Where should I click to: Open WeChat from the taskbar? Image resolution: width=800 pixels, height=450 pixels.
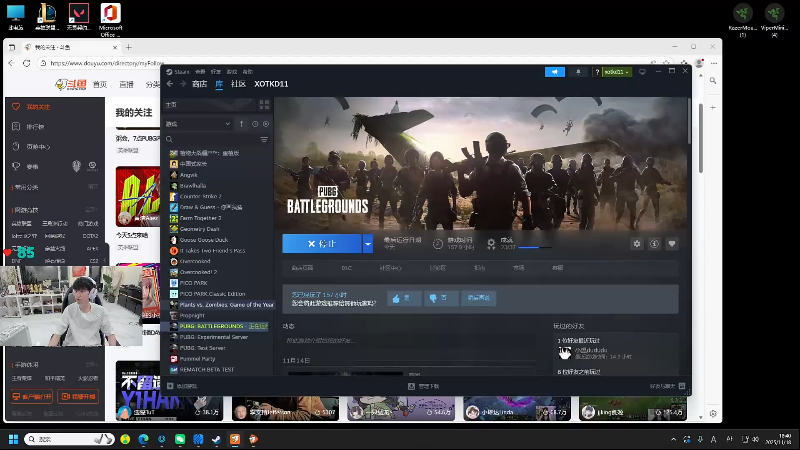pos(180,439)
